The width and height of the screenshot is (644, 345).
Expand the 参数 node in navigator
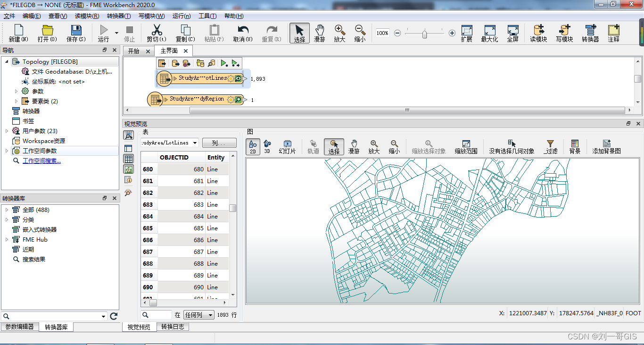[17, 91]
